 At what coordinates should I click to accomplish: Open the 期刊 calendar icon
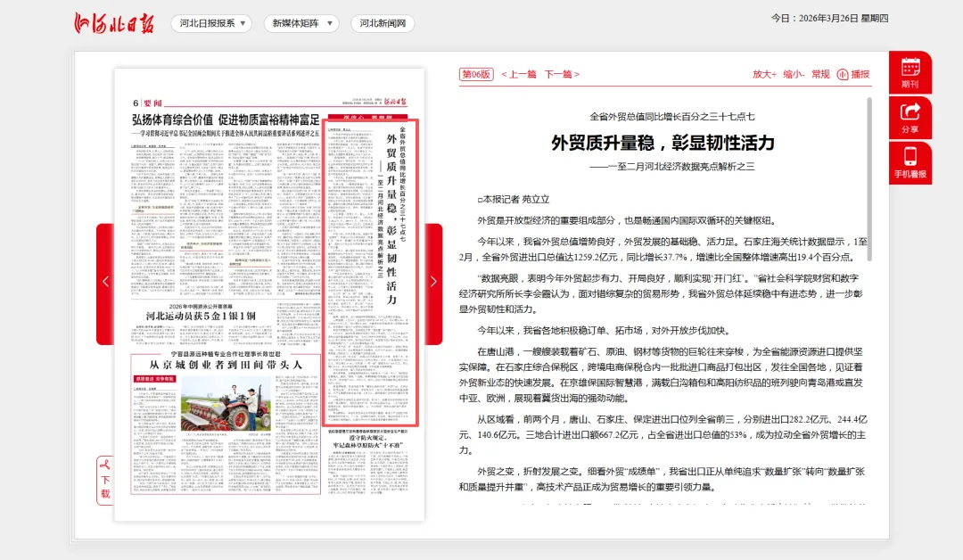pyautogui.click(x=910, y=72)
